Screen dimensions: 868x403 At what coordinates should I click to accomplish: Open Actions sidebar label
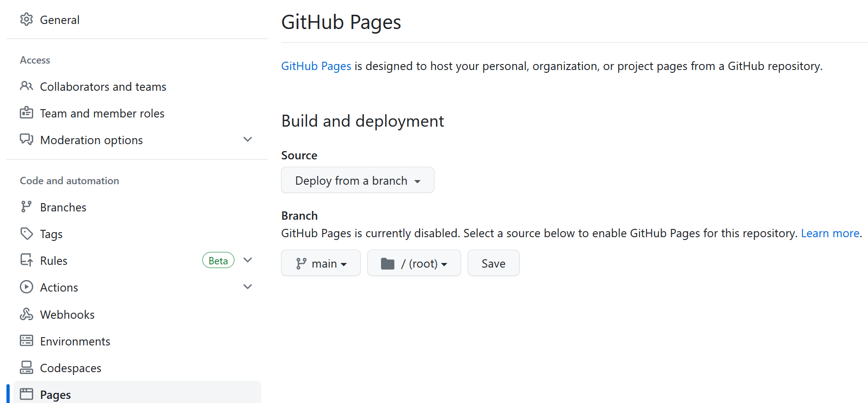pos(59,287)
